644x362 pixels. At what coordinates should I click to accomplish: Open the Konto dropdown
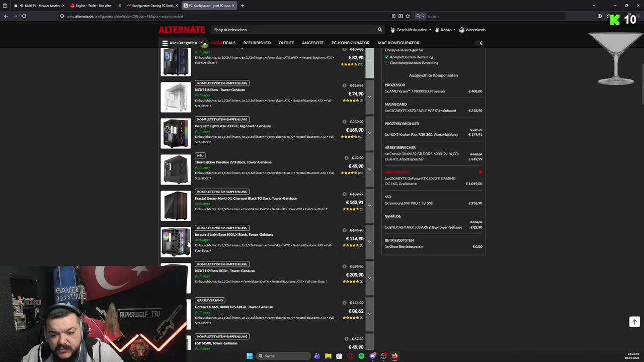pos(445,30)
